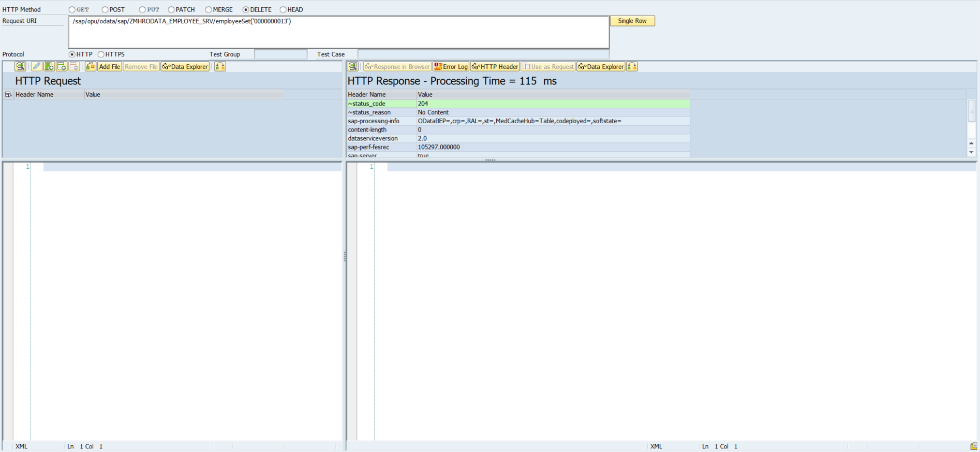This screenshot has width=980, height=452.
Task: Click the insert header row icon
Action: coord(62,66)
